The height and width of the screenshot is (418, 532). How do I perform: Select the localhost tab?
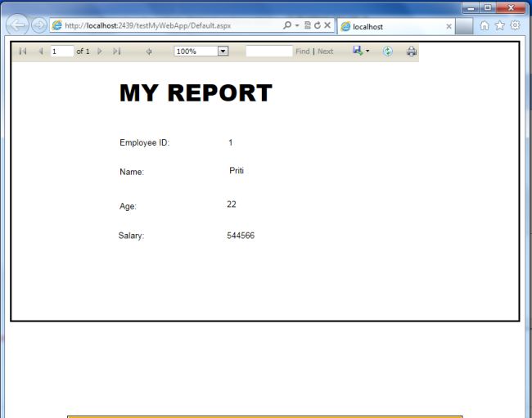click(396, 26)
